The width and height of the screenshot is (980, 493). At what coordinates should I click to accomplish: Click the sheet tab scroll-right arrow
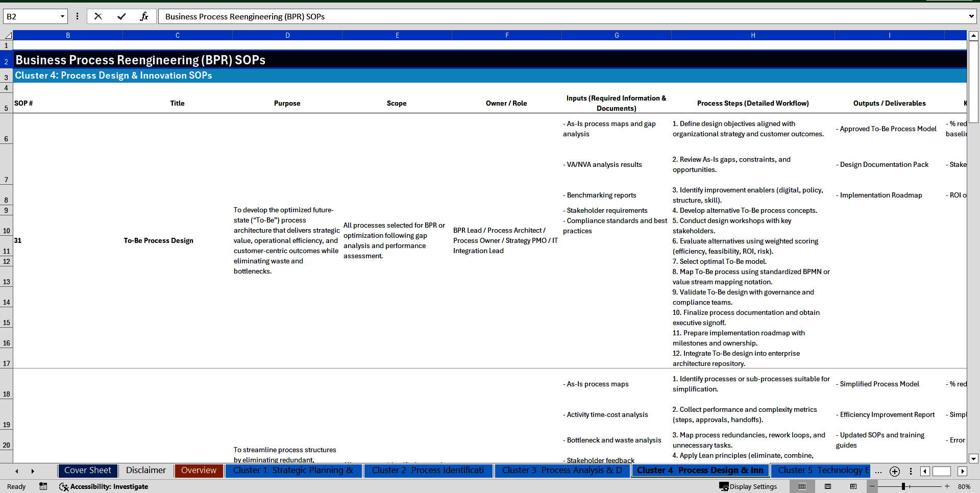click(33, 471)
